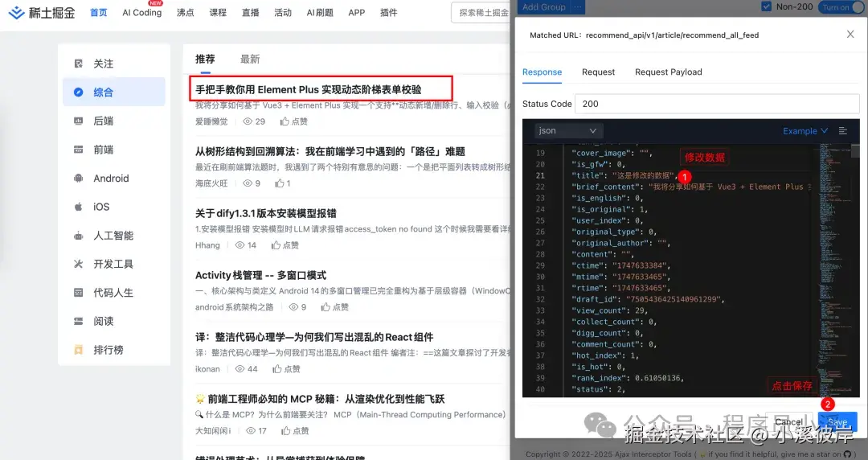Open 课程 in top navigation
Image resolution: width=868 pixels, height=460 pixels.
coord(218,13)
